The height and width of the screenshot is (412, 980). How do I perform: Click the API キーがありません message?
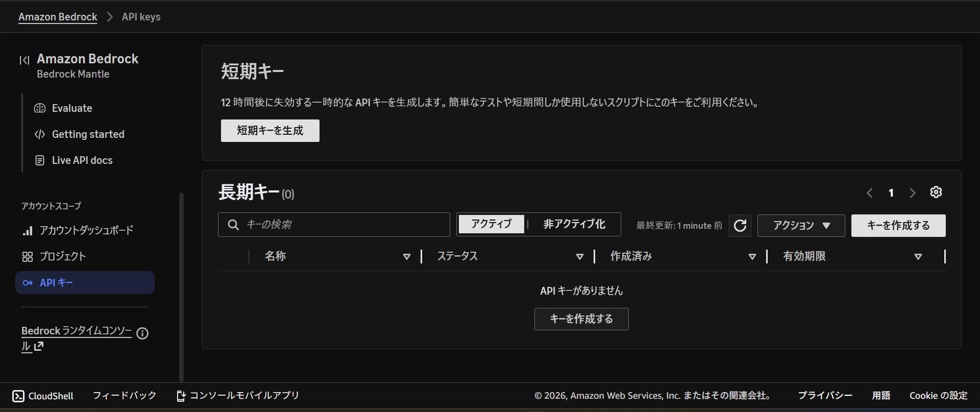(581, 291)
